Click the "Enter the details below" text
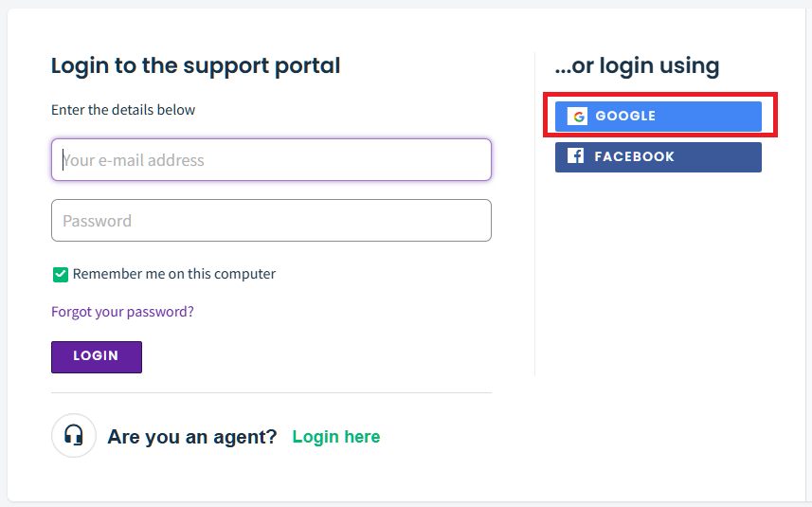This screenshot has width=812, height=507. [x=123, y=110]
